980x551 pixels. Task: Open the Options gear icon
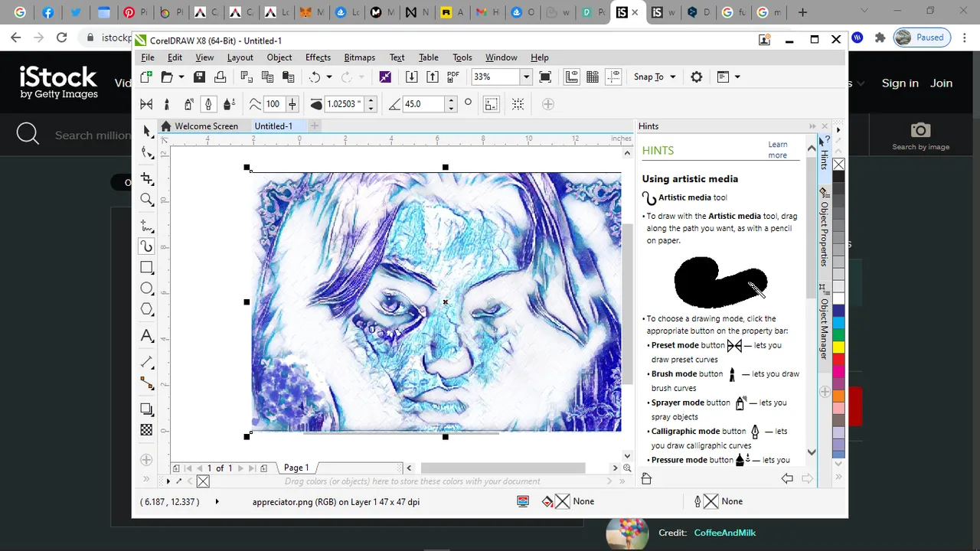click(x=697, y=77)
